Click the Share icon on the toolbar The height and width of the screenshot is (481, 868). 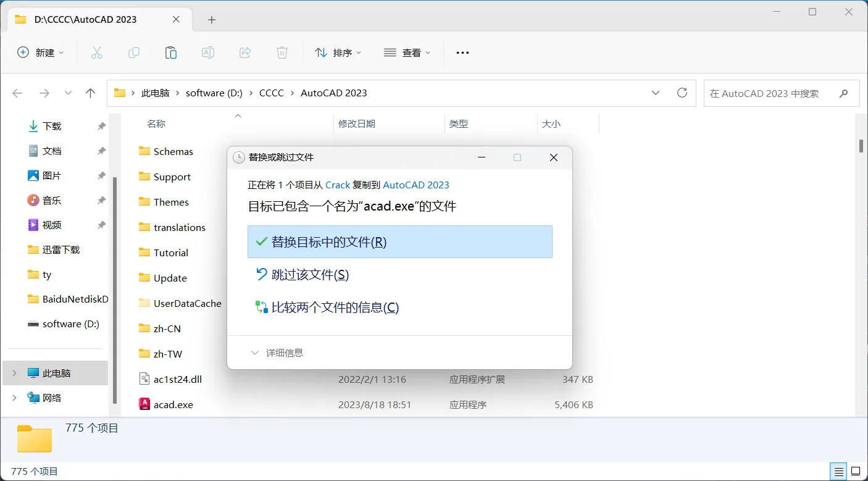point(244,52)
